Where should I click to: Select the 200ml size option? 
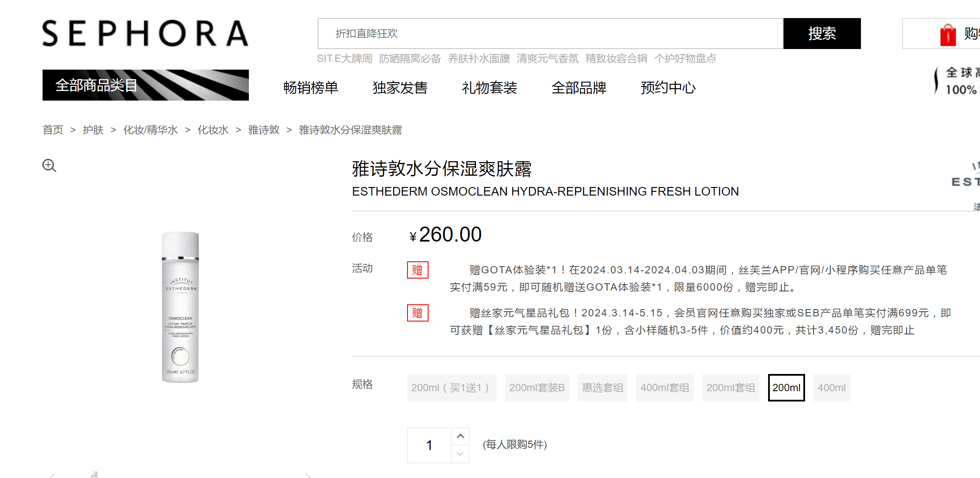(786, 388)
